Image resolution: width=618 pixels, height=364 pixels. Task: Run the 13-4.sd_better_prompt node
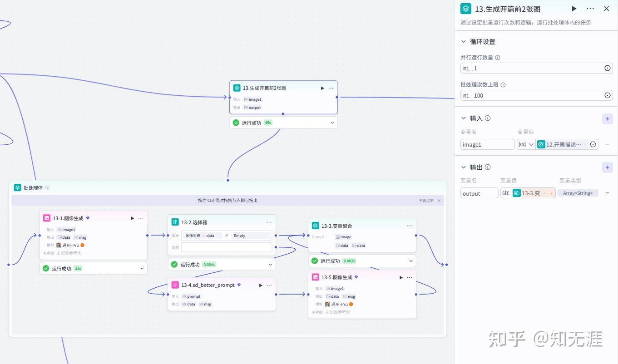click(x=261, y=285)
